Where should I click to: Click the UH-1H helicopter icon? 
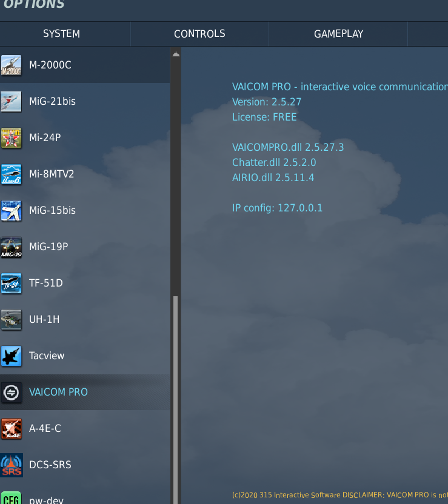pos(12,319)
